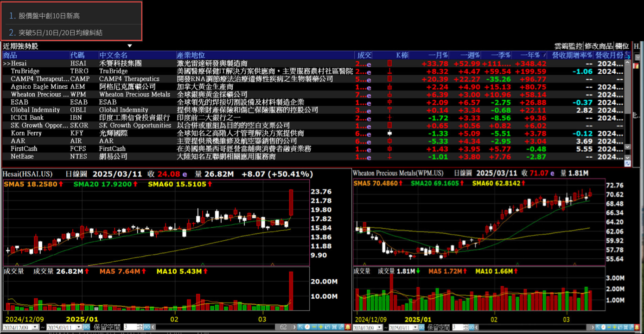Select the NetEase stock row
644x334 pixels.
coord(313,156)
